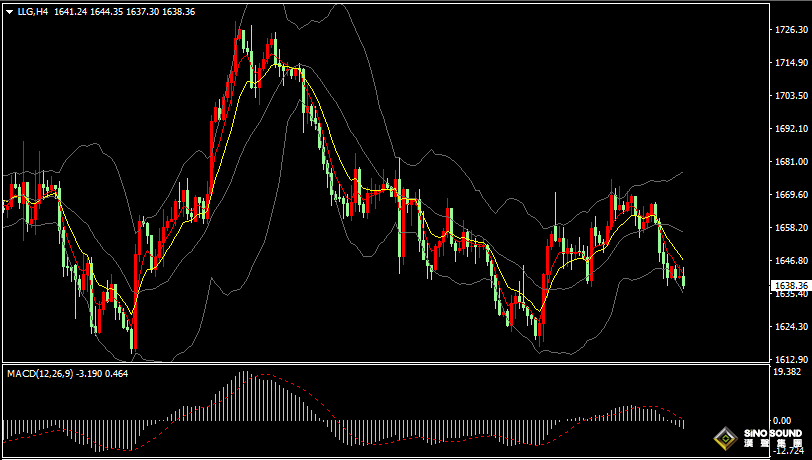Click the triangle arrow beside LLG,H4
Viewport: 812px width, 460px height.
[9, 12]
